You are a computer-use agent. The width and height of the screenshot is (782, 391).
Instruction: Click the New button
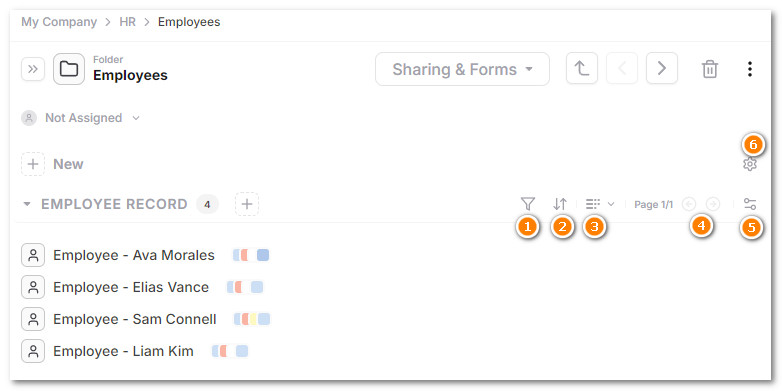click(x=52, y=164)
